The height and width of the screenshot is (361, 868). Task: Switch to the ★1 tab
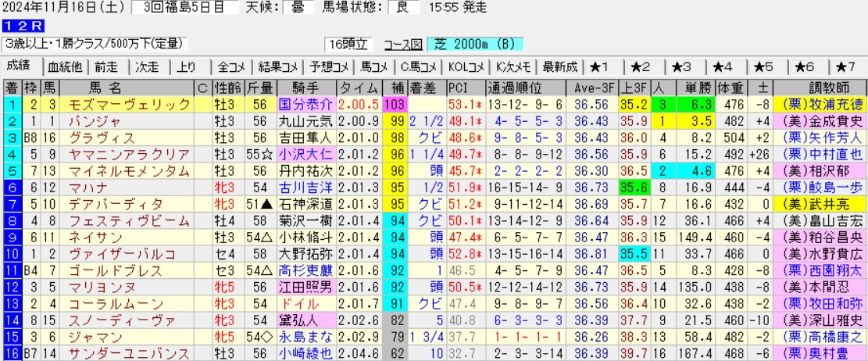point(603,67)
